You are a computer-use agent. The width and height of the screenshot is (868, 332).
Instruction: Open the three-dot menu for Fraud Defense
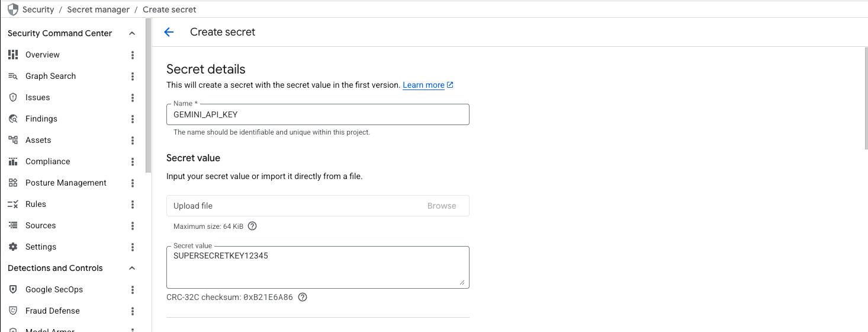[133, 311]
